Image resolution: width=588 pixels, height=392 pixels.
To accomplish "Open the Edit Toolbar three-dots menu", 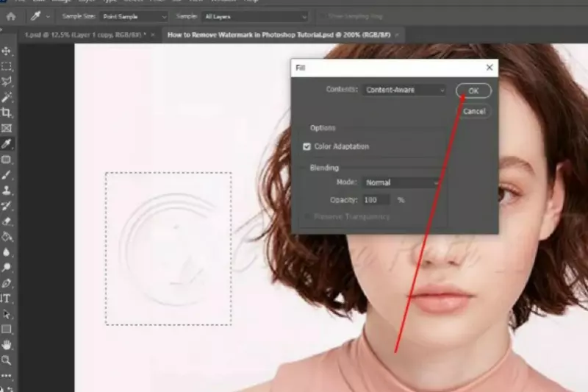I will coord(7,376).
